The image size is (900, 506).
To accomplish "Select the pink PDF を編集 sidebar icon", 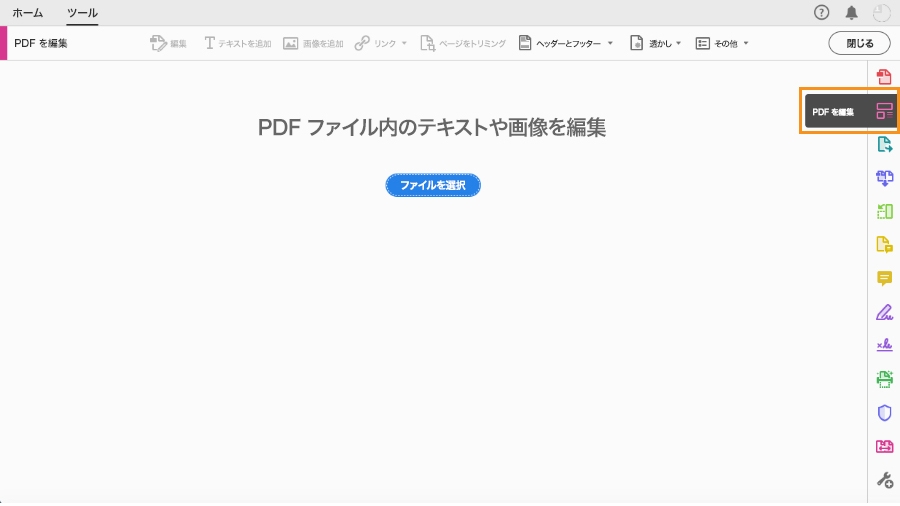I will click(884, 111).
